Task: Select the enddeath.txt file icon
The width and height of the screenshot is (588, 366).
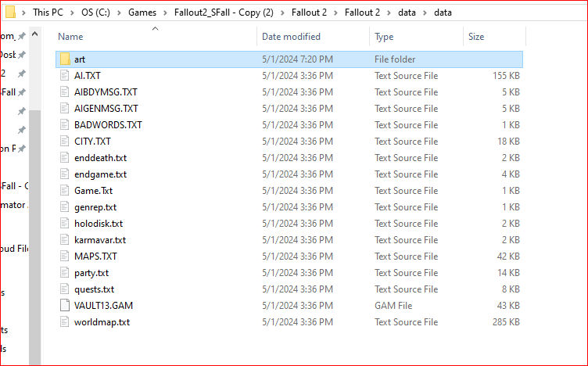Action: coord(65,157)
